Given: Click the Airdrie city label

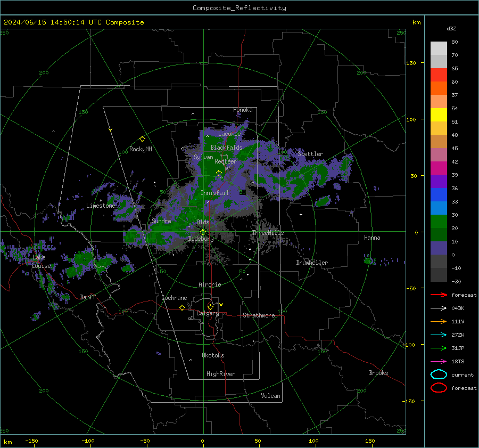Looking at the screenshot, I should click(x=210, y=284).
